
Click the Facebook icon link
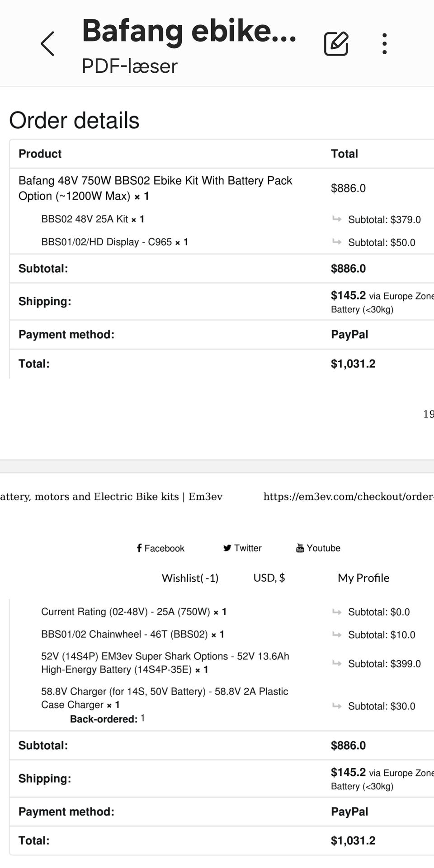point(139,548)
